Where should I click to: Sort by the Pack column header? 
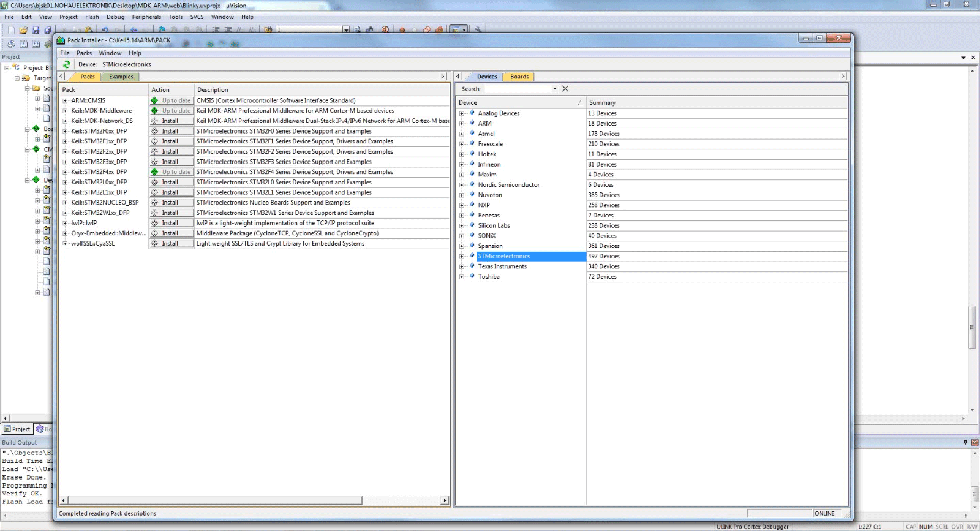point(104,89)
